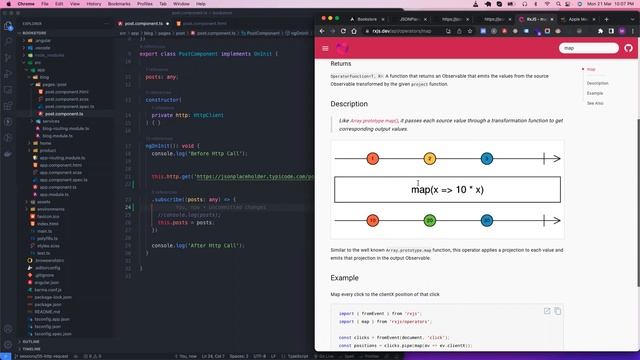
Task: Open the RxJS site hamburger menu
Action: pos(325,48)
